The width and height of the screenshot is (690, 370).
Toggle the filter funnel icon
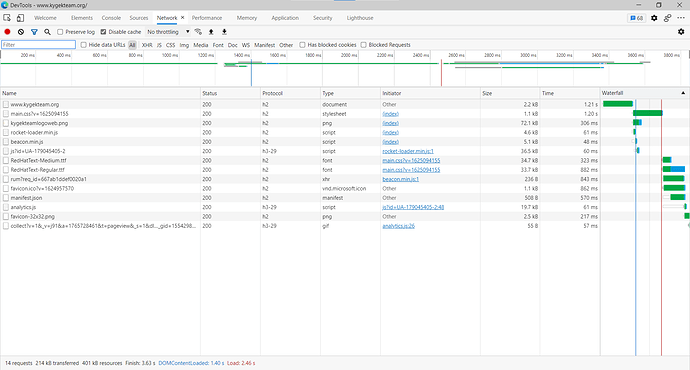coord(34,32)
